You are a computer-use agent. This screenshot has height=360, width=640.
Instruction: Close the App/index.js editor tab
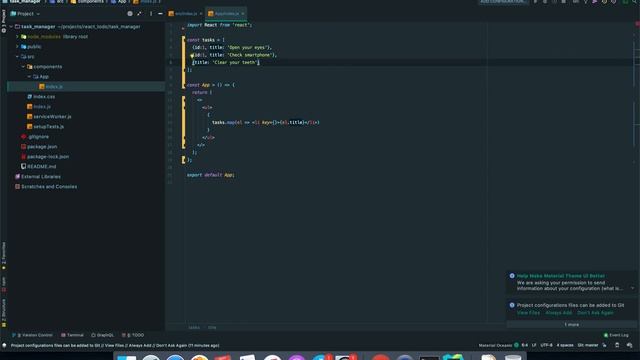coord(243,14)
